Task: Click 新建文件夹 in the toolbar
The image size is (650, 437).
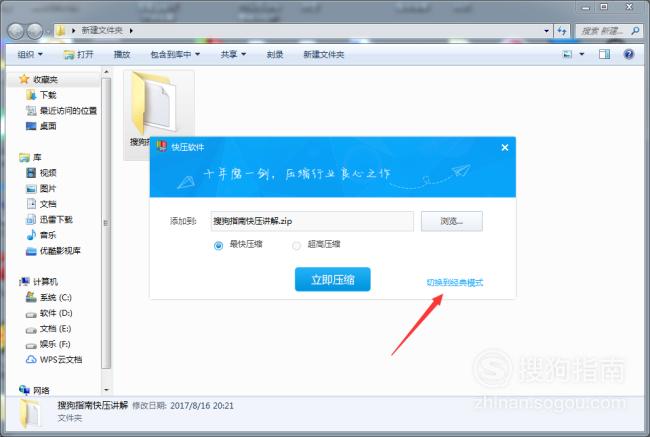Action: [x=323, y=54]
